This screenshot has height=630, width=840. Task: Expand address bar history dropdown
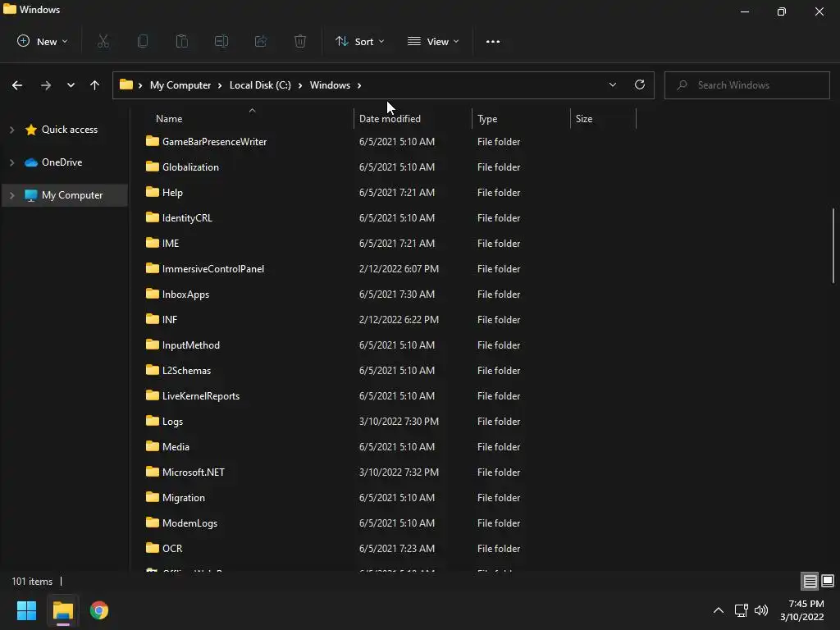coord(612,84)
